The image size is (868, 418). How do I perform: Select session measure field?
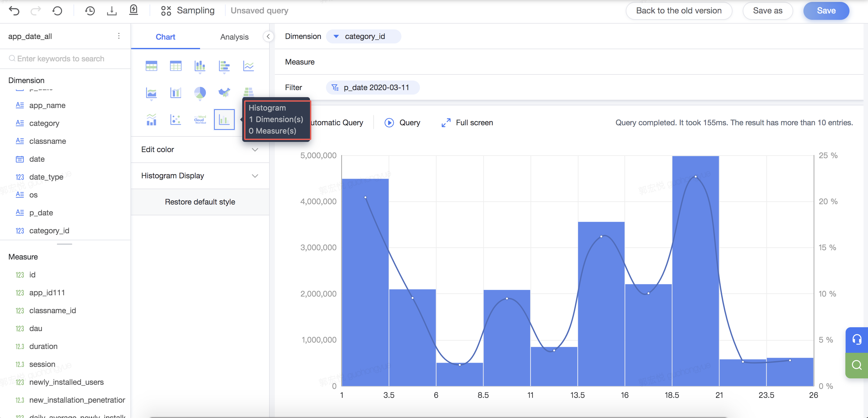click(42, 364)
